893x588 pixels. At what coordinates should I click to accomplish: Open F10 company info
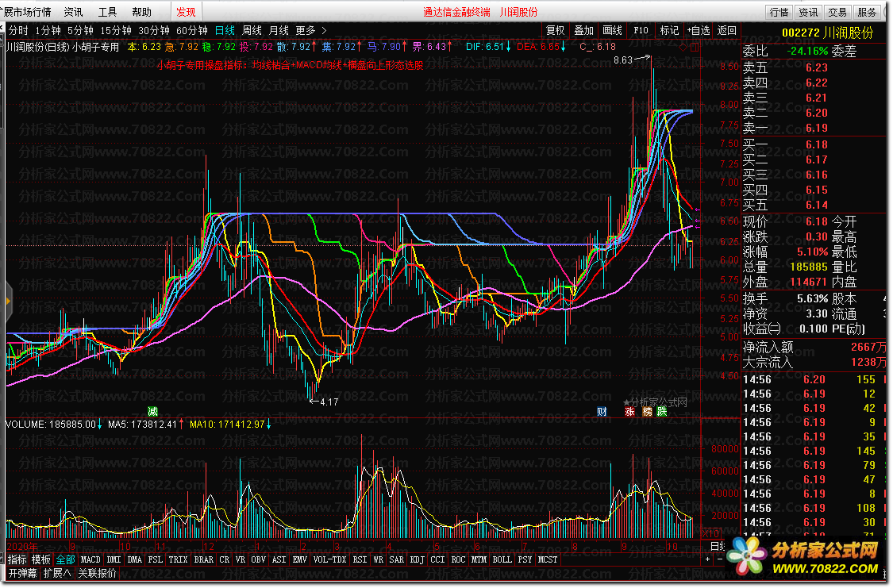click(641, 31)
